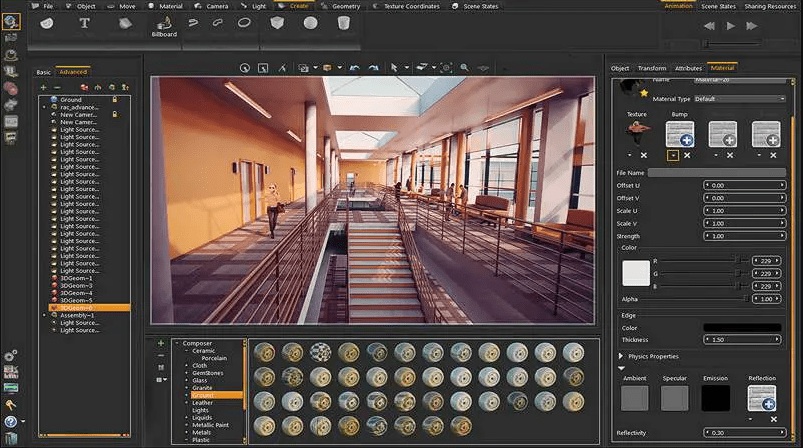
Task: Switch to the Basic tab
Action: 44,72
